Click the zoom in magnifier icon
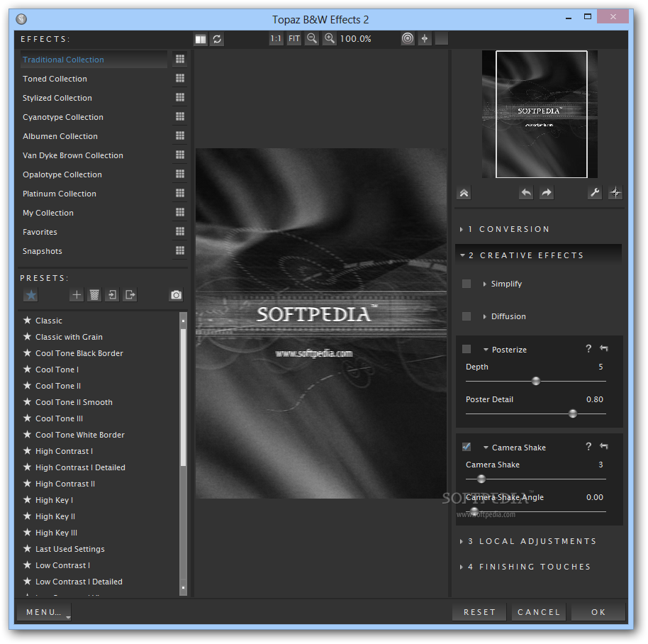The image size is (648, 644). [330, 39]
